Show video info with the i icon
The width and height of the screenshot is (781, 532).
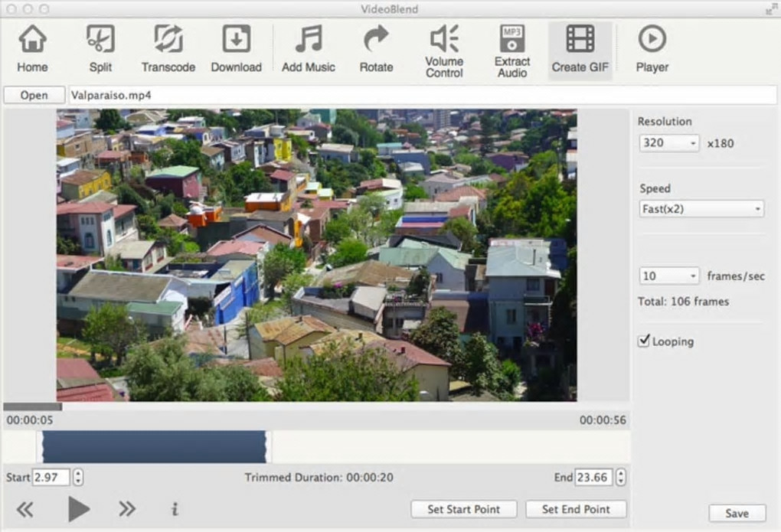(175, 509)
